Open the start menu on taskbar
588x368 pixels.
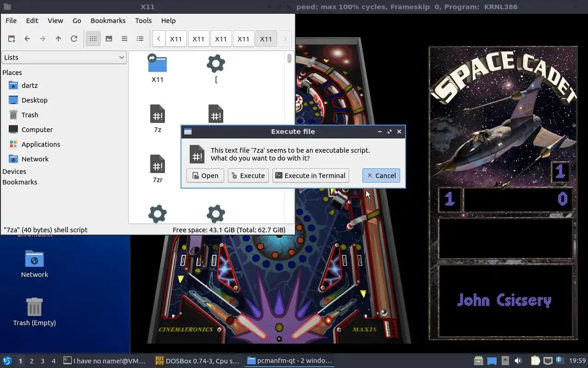coord(7,361)
